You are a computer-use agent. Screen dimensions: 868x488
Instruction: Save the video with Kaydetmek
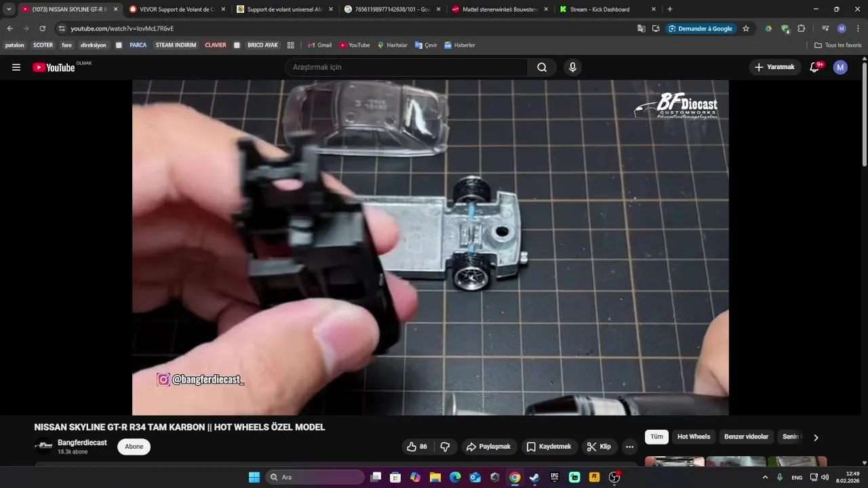click(x=549, y=447)
